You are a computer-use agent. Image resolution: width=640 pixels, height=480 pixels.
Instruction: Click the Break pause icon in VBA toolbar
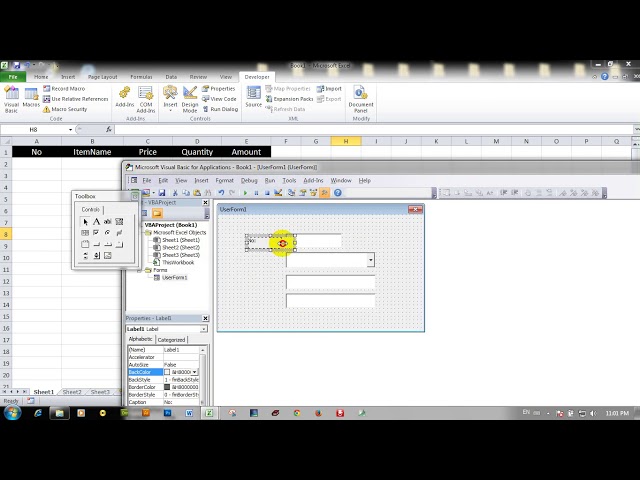pos(256,193)
